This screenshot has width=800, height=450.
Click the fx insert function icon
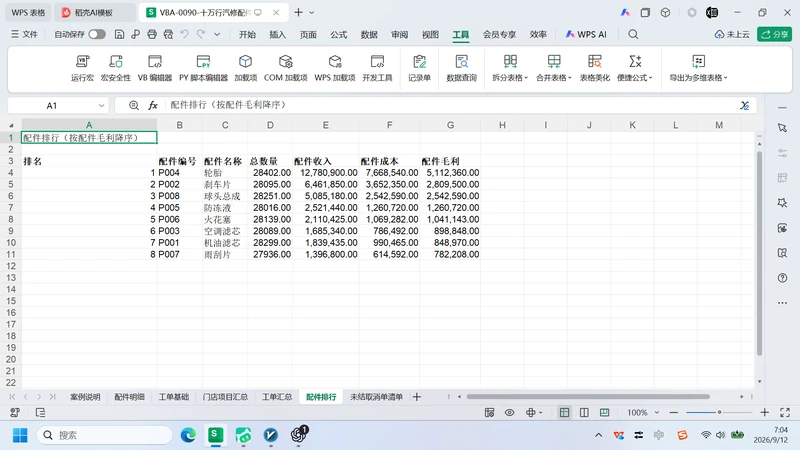coord(153,105)
